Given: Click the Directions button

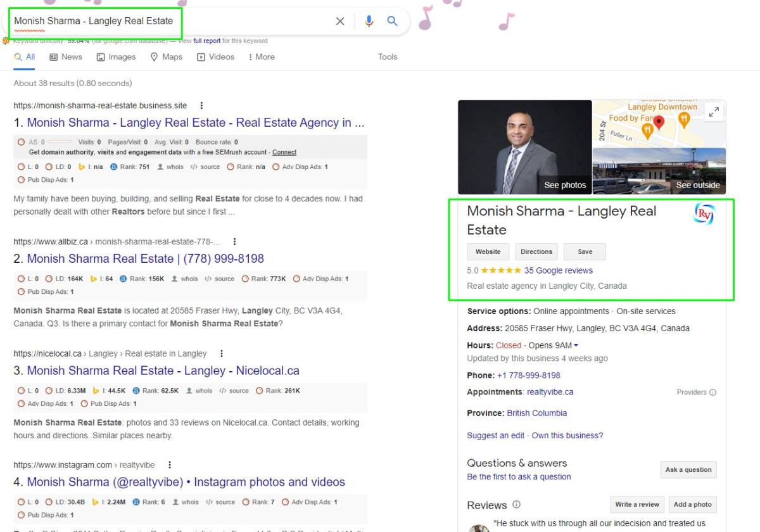Looking at the screenshot, I should click(x=536, y=252).
